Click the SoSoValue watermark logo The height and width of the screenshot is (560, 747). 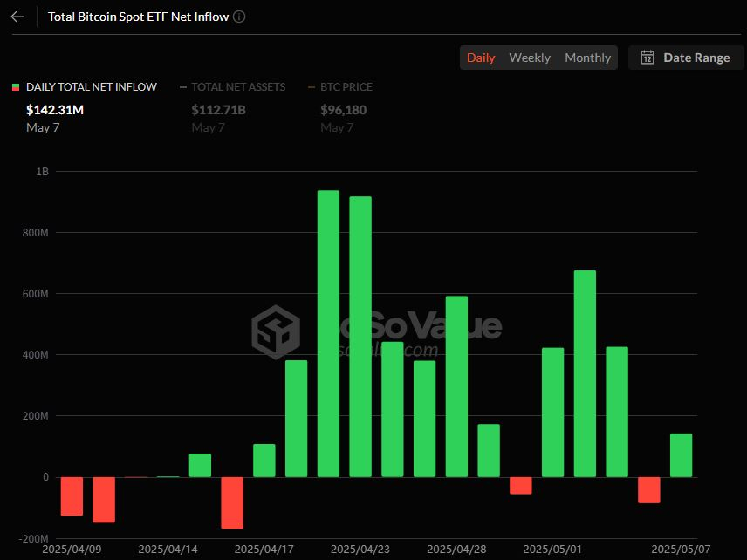276,332
